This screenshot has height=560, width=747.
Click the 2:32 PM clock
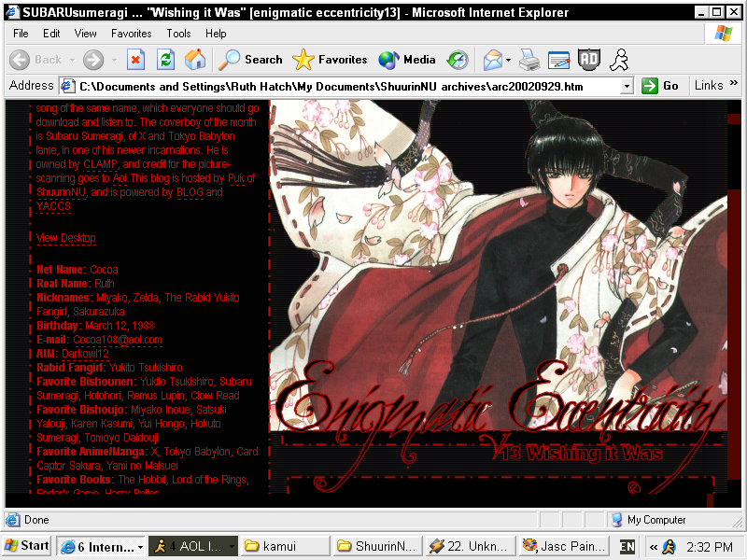coord(710,547)
